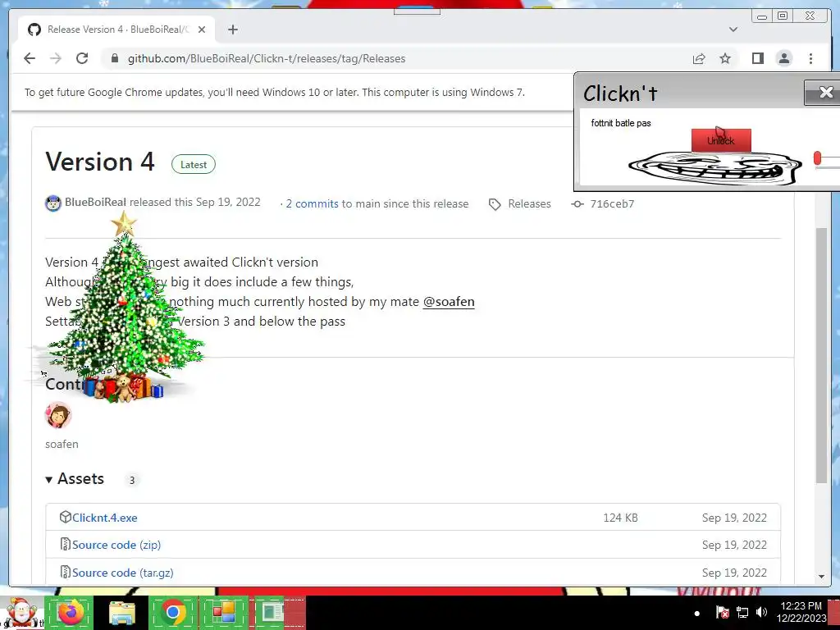Reload the GitHub release page

point(82,58)
